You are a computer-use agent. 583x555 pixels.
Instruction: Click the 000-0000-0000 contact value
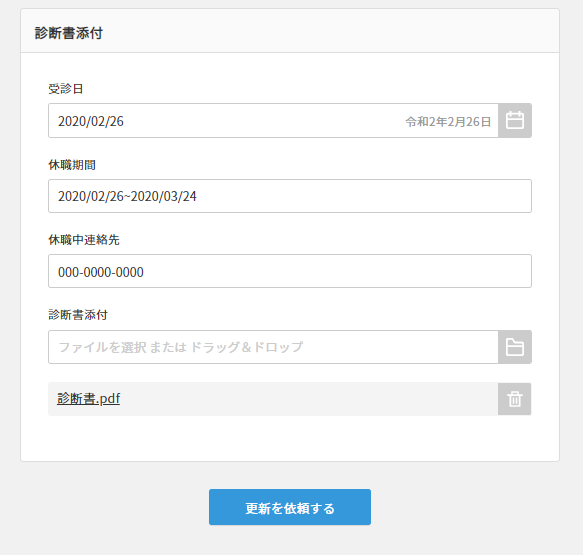point(101,272)
